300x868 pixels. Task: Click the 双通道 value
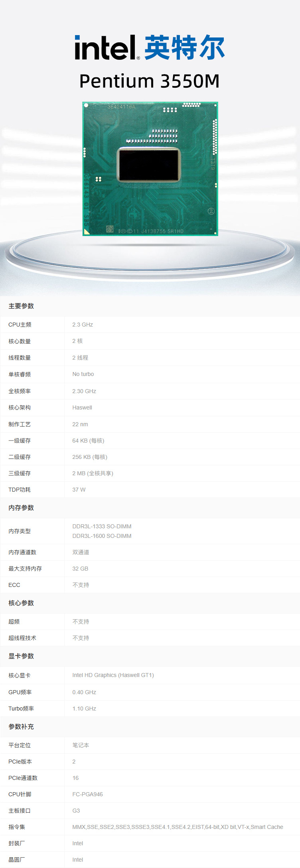pos(81,552)
